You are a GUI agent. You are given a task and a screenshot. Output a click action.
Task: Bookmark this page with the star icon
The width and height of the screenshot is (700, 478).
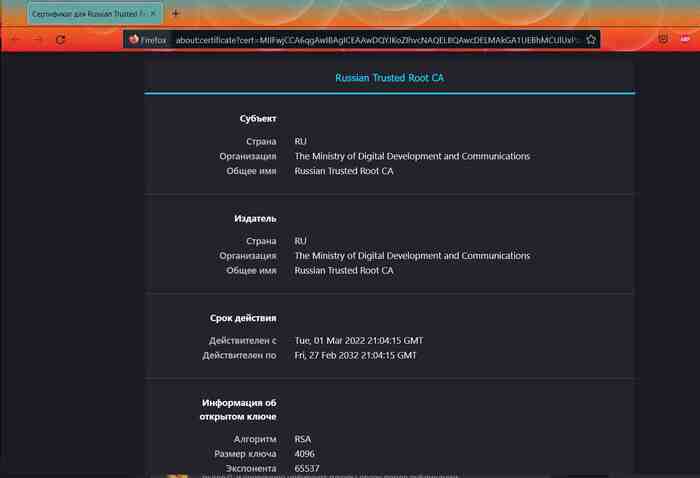tap(591, 40)
